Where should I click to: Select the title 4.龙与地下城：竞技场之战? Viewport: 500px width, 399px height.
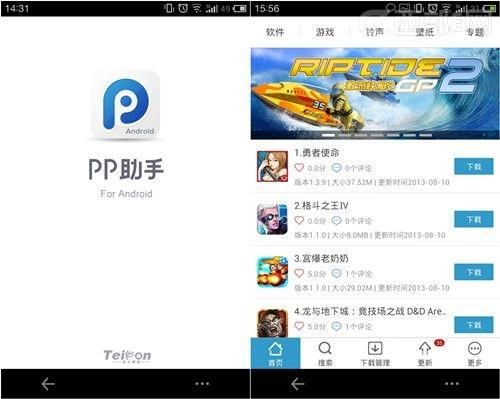point(370,311)
